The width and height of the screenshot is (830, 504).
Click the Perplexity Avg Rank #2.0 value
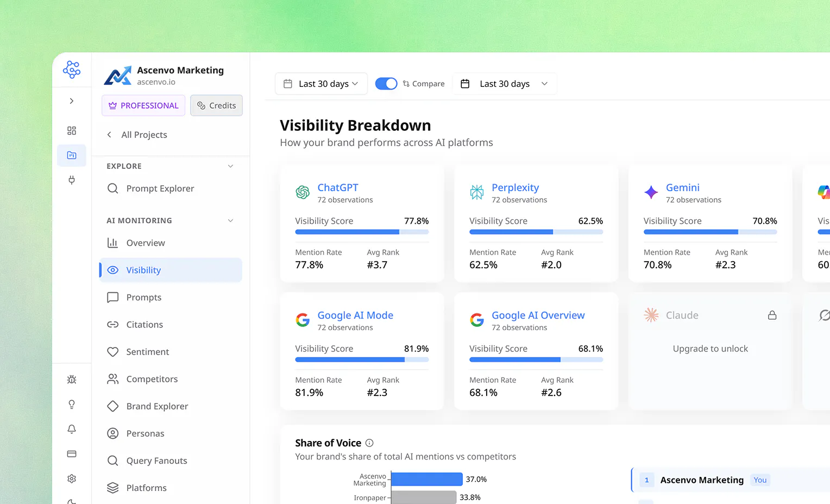(551, 265)
